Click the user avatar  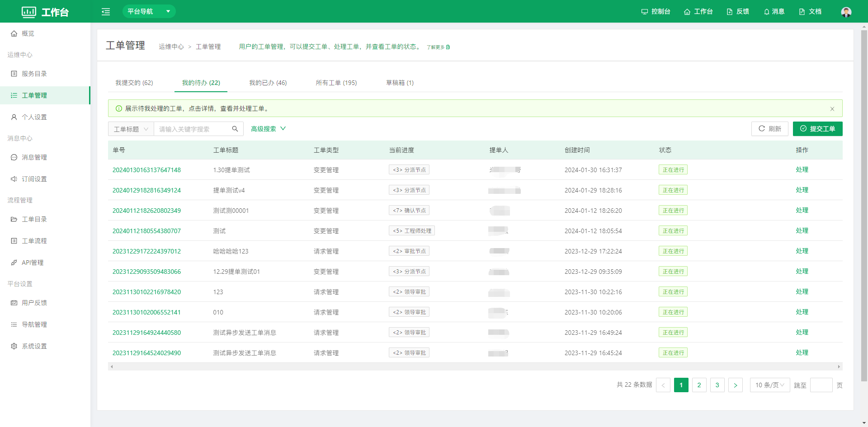coord(846,12)
